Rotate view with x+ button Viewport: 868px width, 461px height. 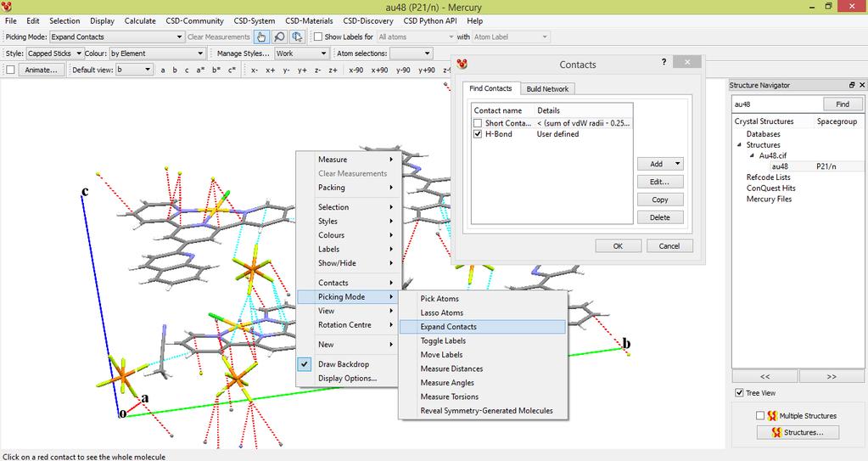coord(270,70)
